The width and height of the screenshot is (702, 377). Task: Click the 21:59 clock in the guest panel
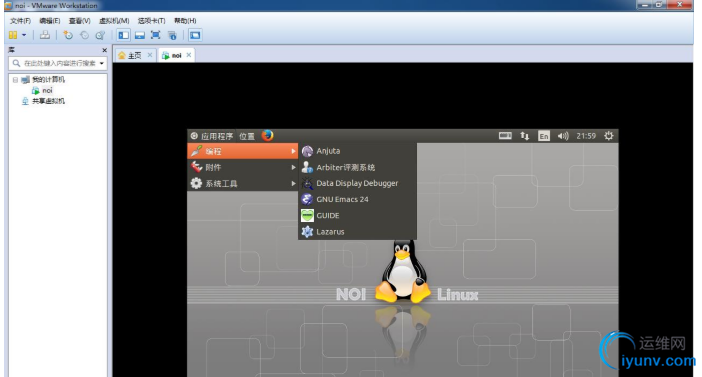coord(586,136)
